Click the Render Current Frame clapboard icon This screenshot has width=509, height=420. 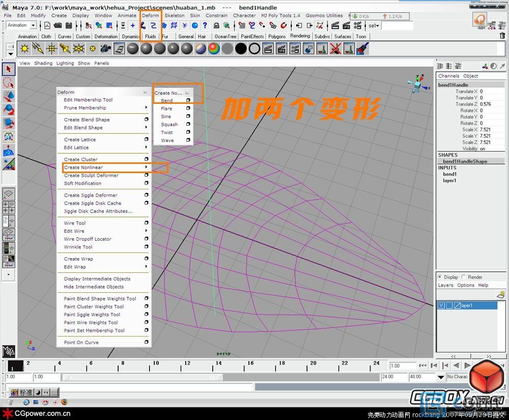(x=335, y=25)
